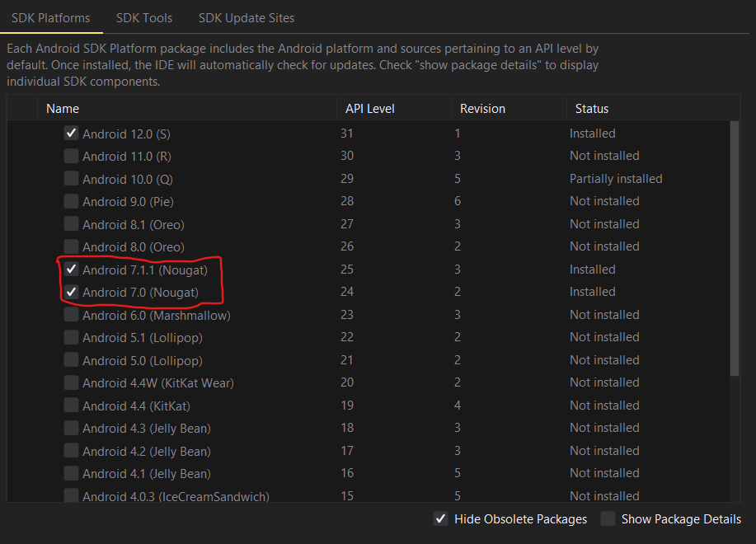Select the SDK Platforms tab
This screenshot has height=544, width=756.
point(50,18)
